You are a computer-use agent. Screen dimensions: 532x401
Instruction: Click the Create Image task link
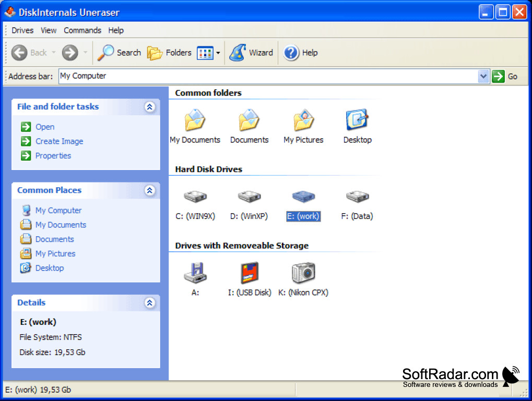click(x=60, y=141)
